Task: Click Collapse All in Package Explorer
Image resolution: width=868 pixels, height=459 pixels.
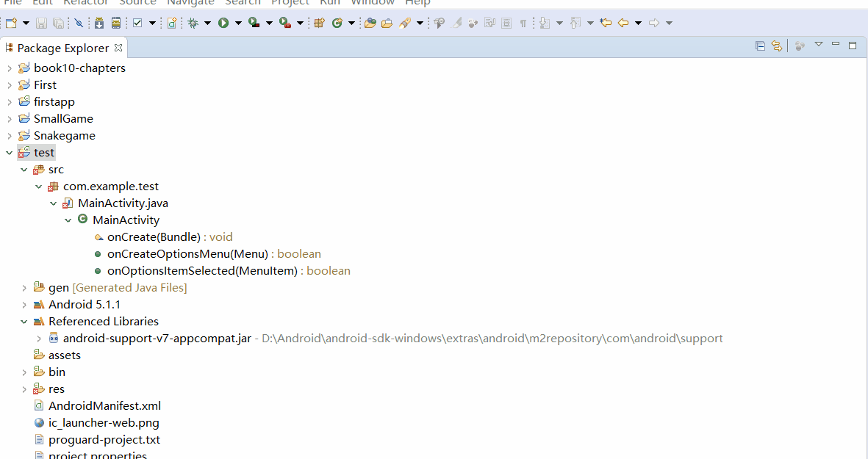Action: (x=761, y=46)
